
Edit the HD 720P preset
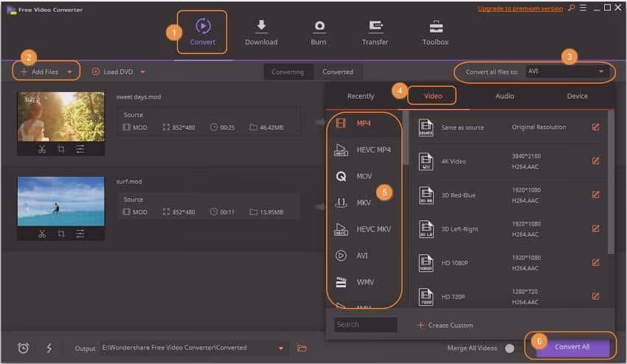[x=595, y=296]
